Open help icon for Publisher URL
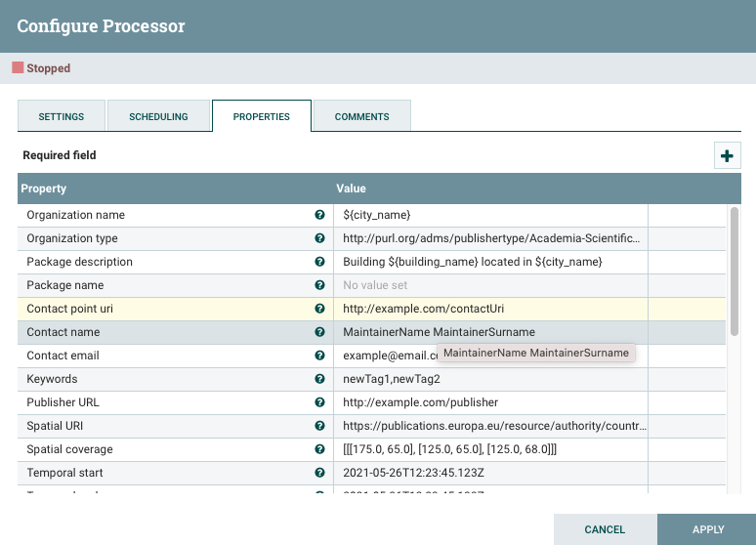The image size is (756, 545). pyautogui.click(x=319, y=402)
